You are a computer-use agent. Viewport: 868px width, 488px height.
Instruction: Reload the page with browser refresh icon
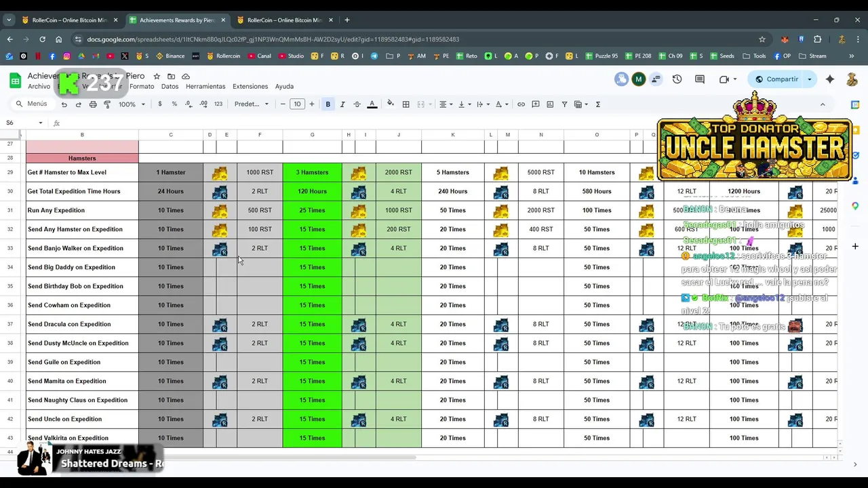pos(42,39)
